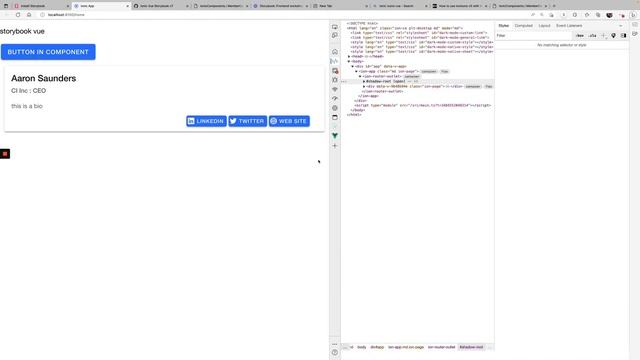Select div#app in the breadcrumb bar
This screenshot has height=360, width=640.
click(x=377, y=347)
